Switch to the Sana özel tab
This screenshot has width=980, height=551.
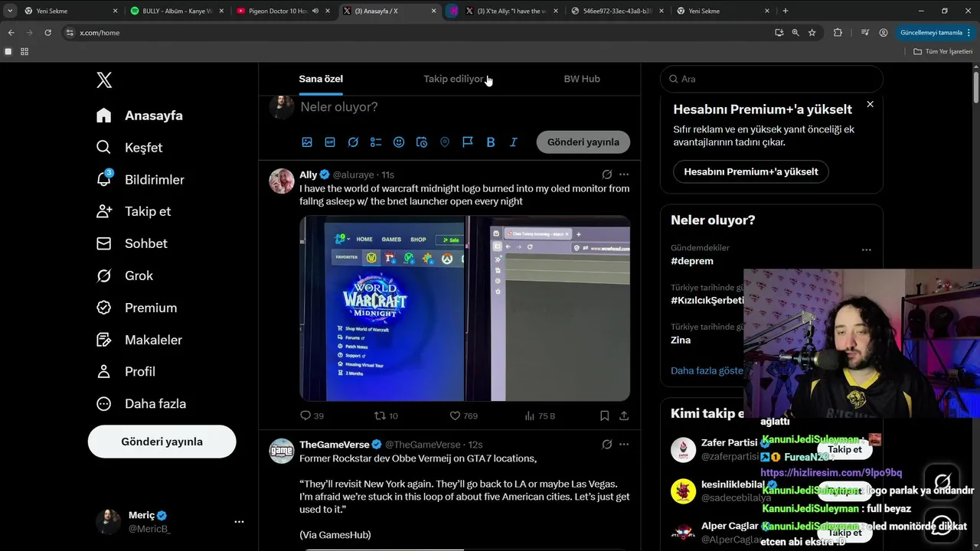click(x=321, y=79)
